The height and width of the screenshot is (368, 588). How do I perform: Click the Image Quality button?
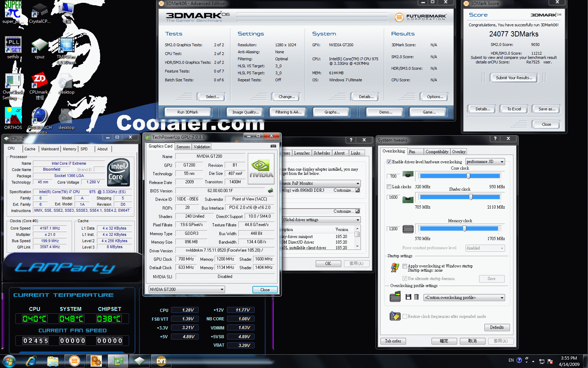[246, 112]
